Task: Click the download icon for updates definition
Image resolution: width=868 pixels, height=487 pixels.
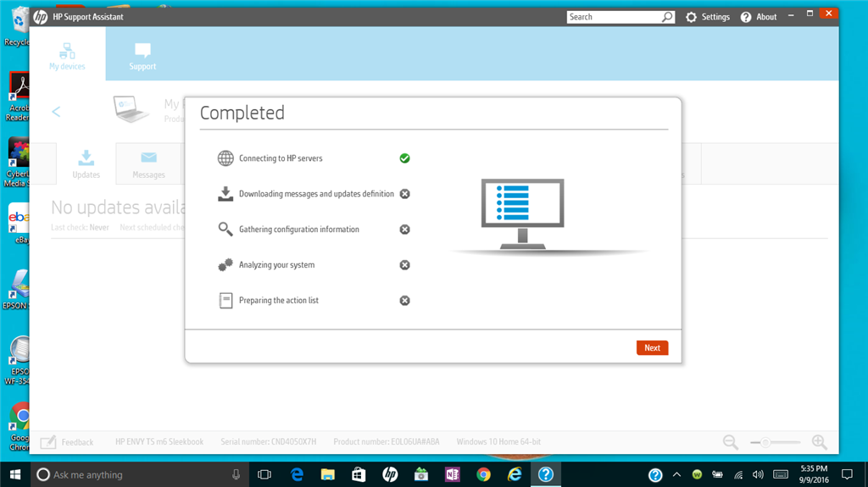Action: 225,194
